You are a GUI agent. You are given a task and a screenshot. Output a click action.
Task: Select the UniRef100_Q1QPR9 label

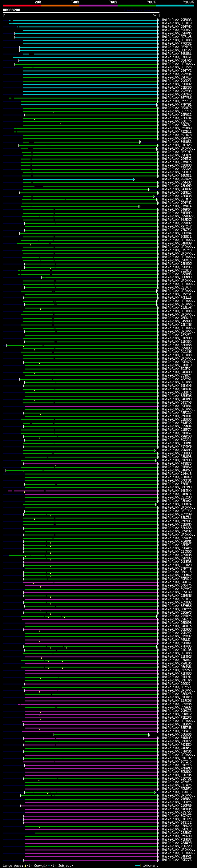[x=177, y=806]
